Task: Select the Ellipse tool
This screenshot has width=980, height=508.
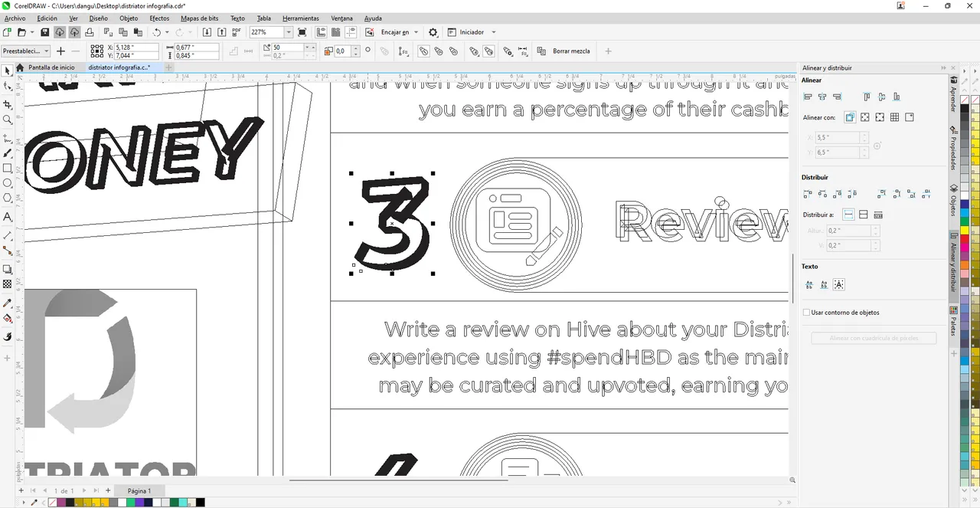Action: [8, 184]
